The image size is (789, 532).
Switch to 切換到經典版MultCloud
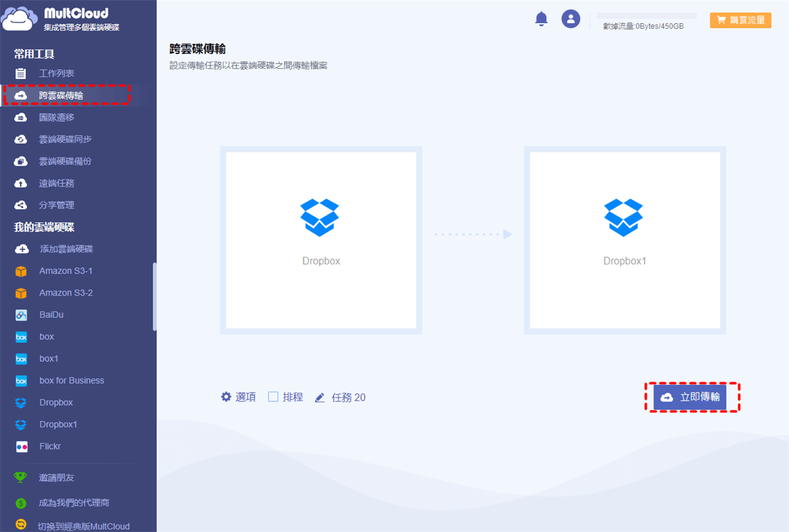pyautogui.click(x=84, y=526)
